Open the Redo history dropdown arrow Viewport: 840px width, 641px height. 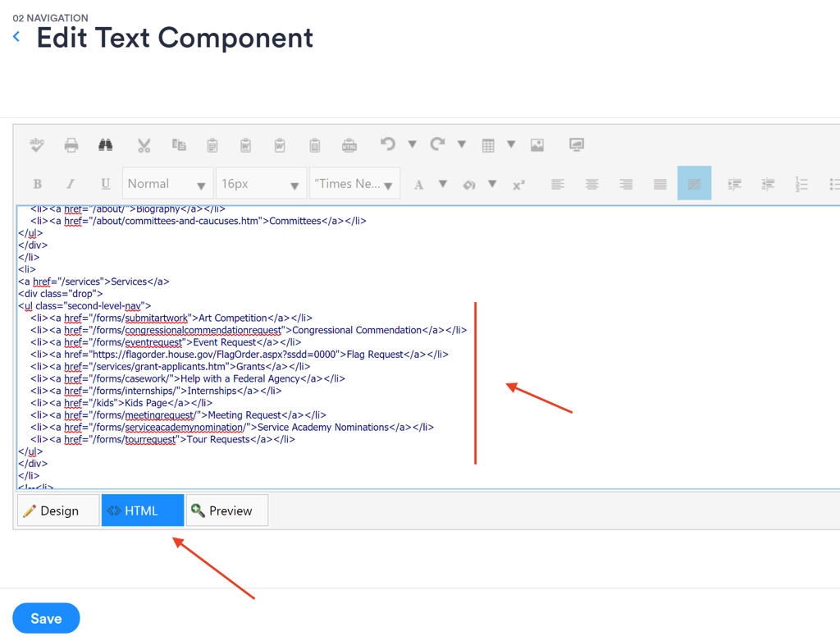click(462, 144)
